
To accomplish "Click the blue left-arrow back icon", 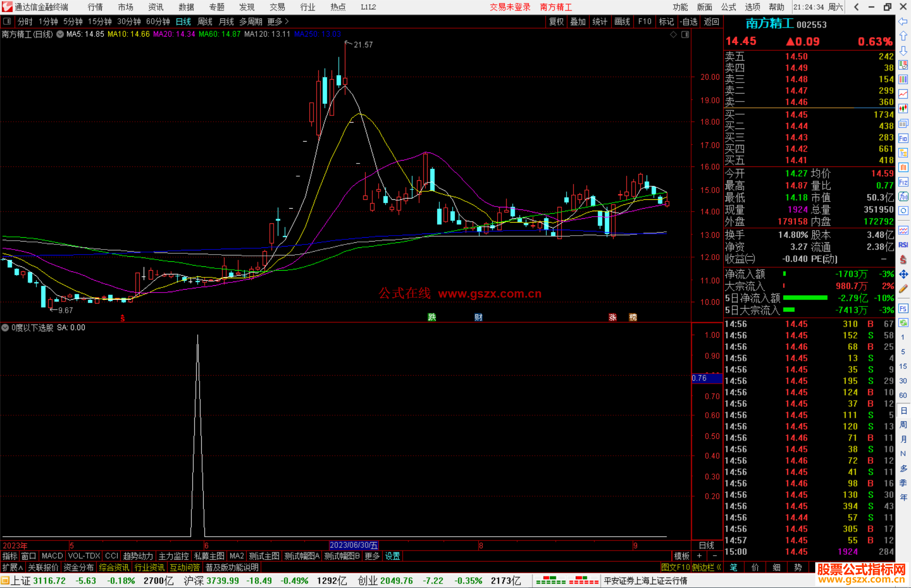I will 903,21.
